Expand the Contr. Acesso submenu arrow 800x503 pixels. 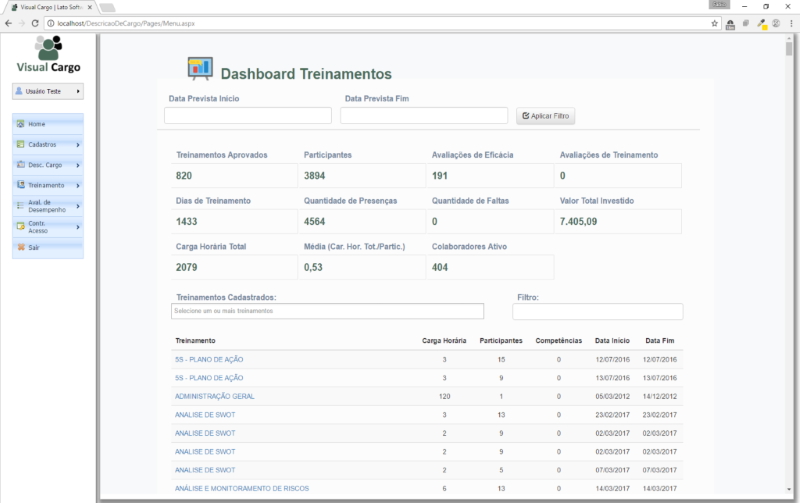tap(78, 227)
